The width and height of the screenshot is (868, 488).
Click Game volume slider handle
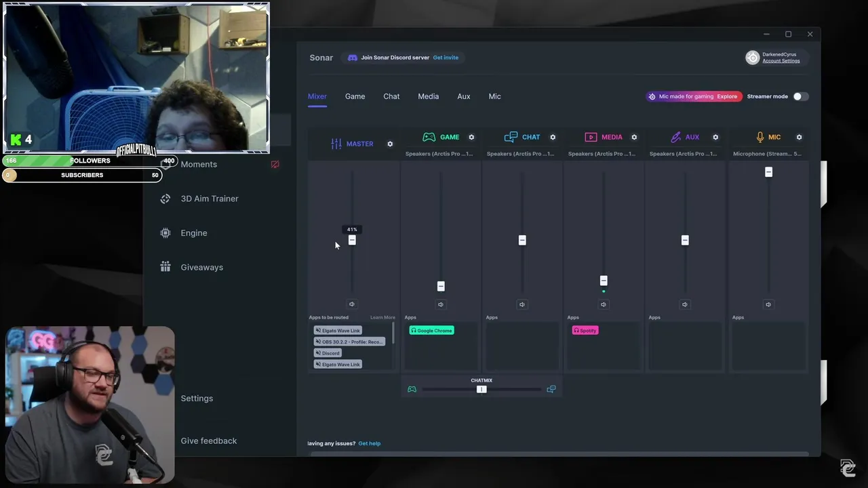point(441,286)
